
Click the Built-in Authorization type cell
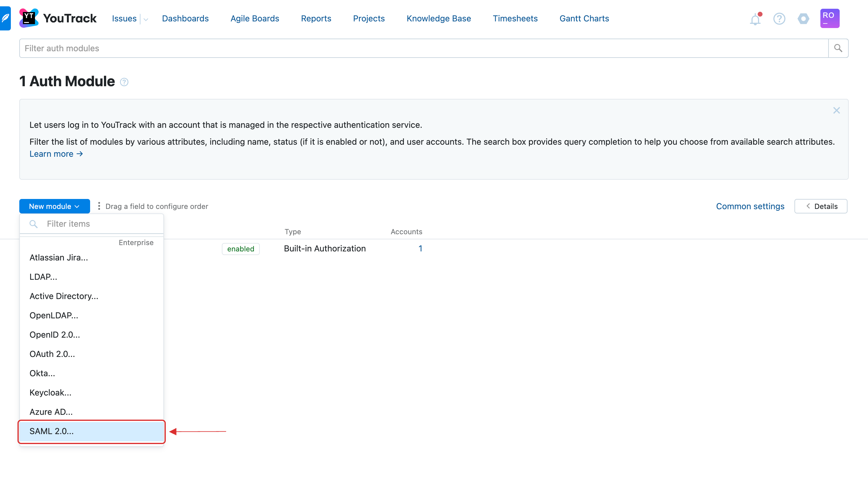tap(325, 248)
